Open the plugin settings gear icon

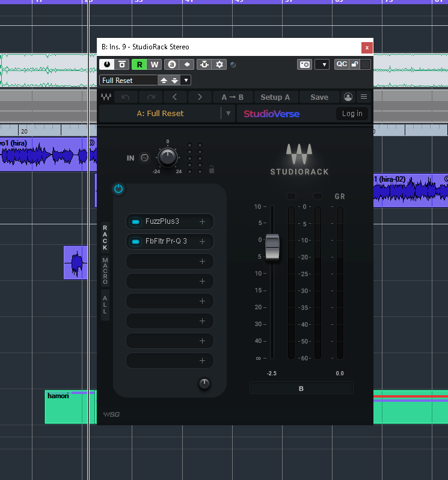(219, 64)
